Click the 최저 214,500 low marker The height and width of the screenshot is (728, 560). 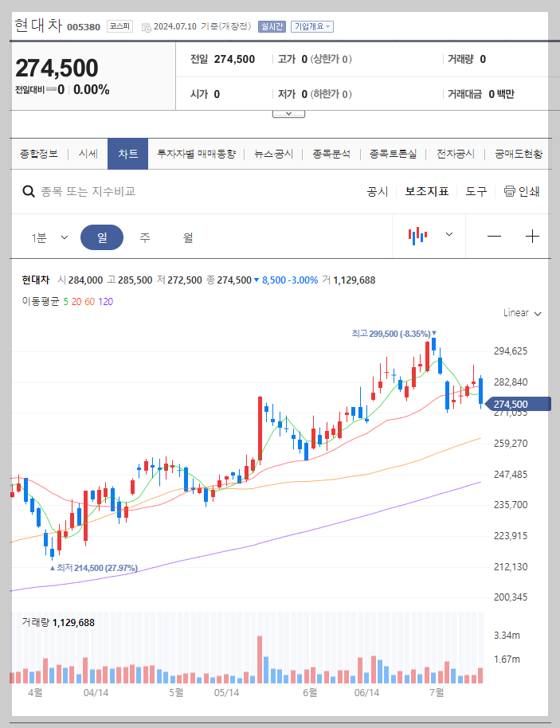(x=94, y=568)
